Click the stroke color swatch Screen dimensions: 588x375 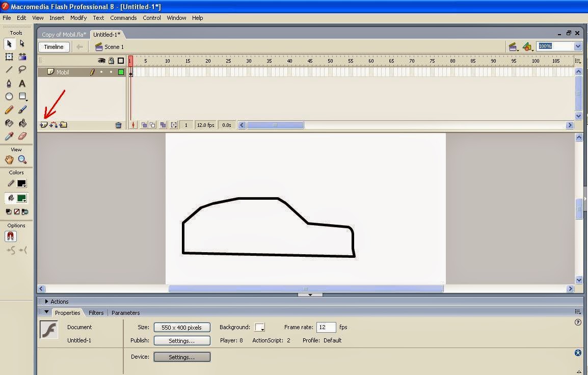tap(21, 183)
